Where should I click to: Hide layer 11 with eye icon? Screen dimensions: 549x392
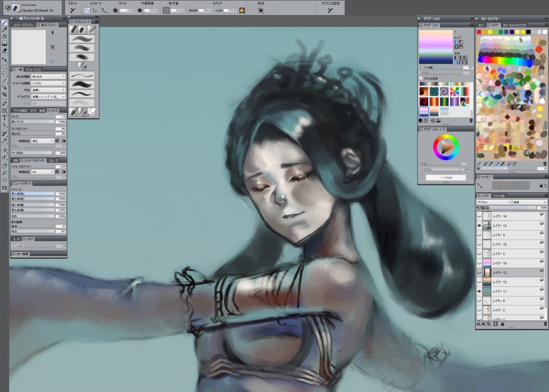click(x=479, y=292)
